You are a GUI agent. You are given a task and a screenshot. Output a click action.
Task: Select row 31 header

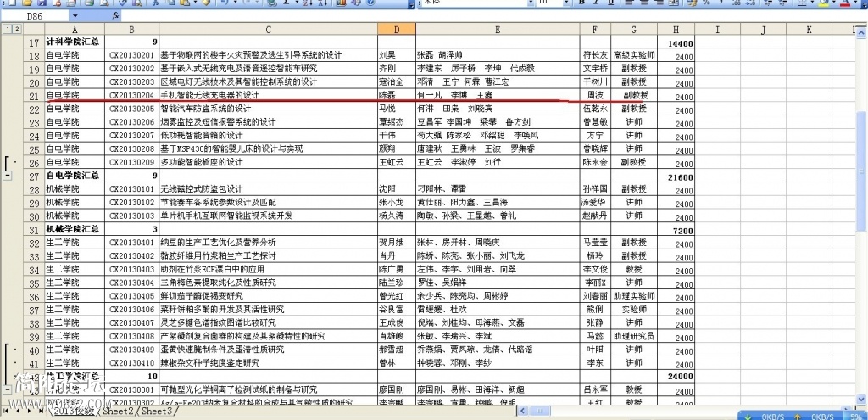click(34, 229)
